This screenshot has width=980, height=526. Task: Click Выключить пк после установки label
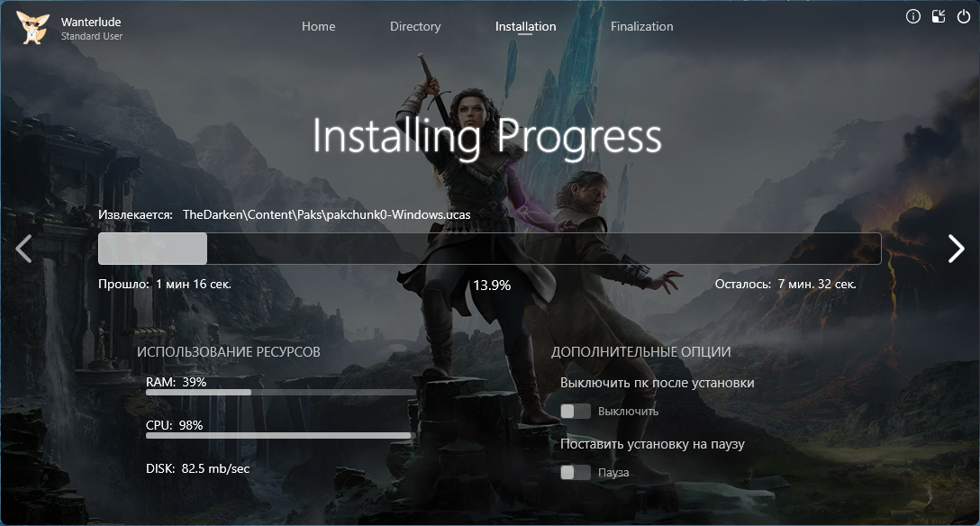[x=657, y=383]
